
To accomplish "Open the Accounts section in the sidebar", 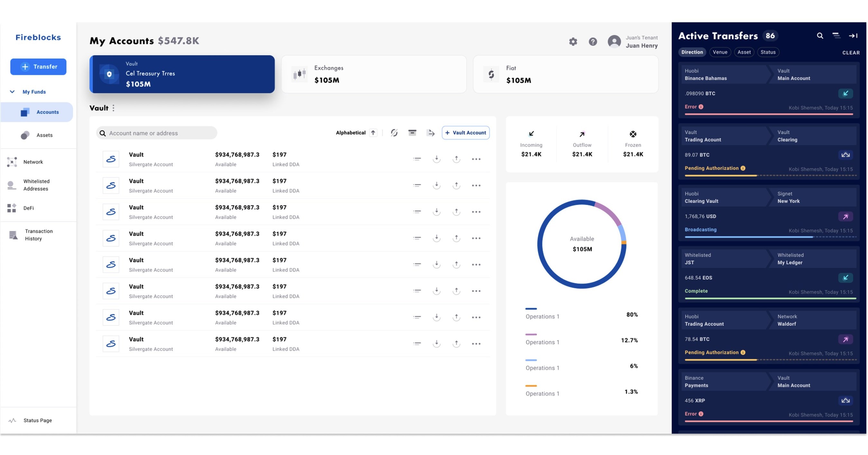I will click(47, 112).
